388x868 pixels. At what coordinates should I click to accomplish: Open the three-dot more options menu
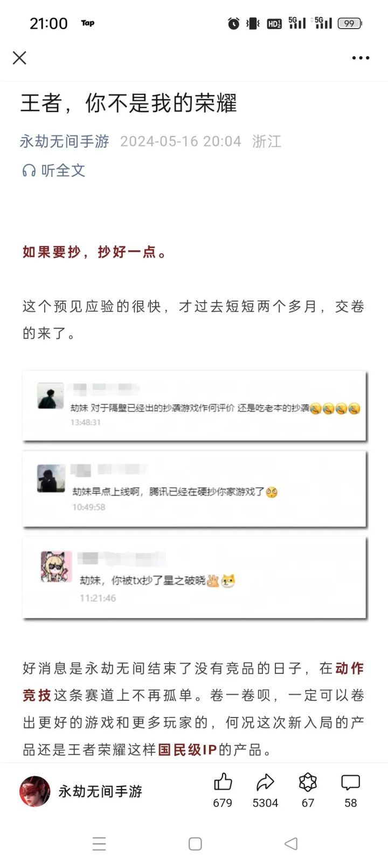pyautogui.click(x=361, y=58)
